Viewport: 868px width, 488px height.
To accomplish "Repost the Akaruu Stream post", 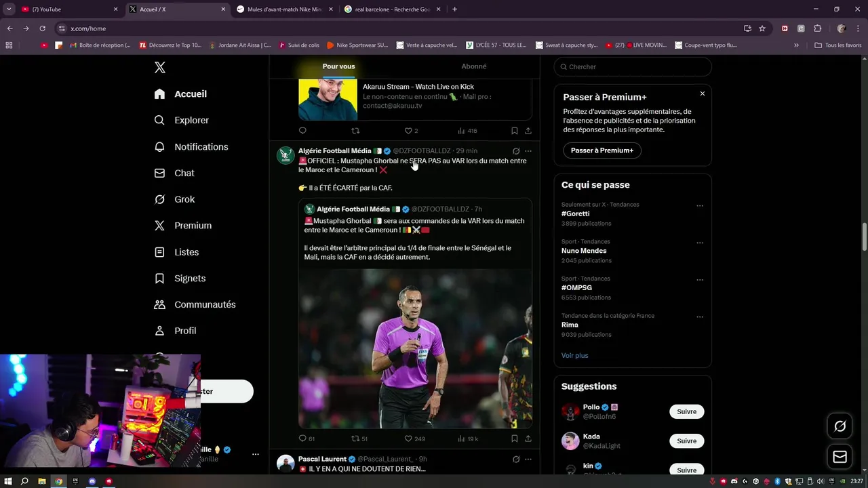I will click(355, 131).
